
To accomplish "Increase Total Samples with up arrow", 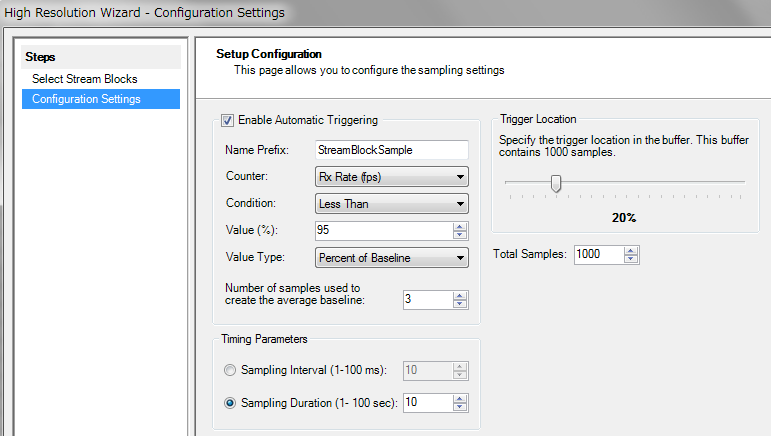I will click(x=631, y=251).
